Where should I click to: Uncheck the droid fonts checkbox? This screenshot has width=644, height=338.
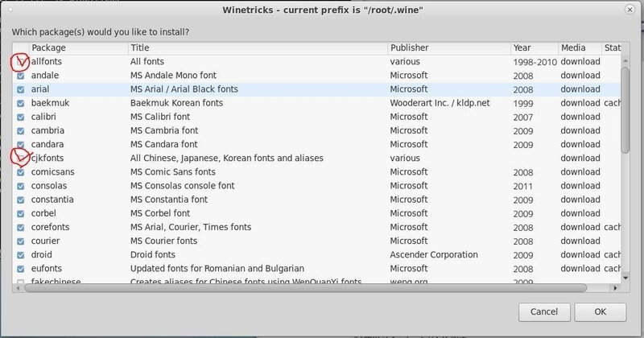coord(21,254)
